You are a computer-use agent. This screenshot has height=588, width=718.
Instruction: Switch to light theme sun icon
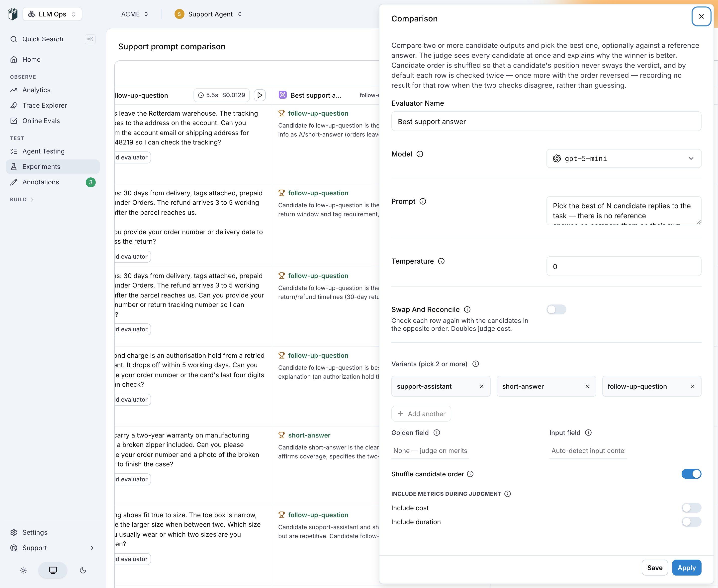click(x=23, y=570)
